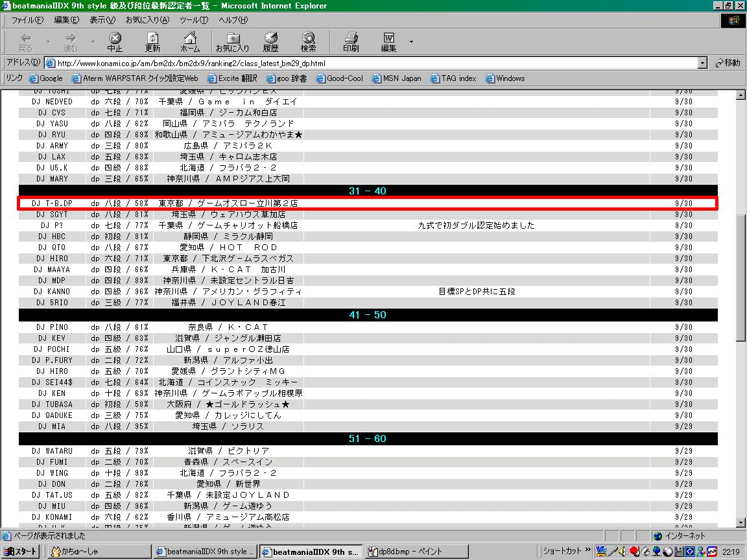Click the Print (印刷) toolbar icon
Image resolution: width=747 pixels, height=560 pixels.
pyautogui.click(x=351, y=42)
